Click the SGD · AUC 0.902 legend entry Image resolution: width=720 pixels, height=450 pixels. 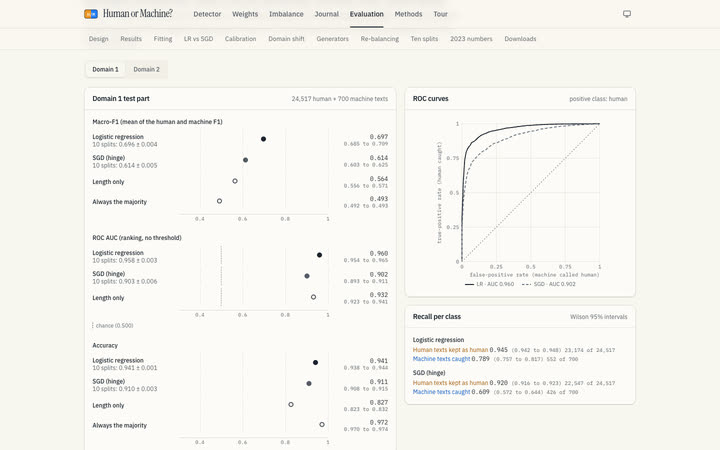tap(549, 284)
